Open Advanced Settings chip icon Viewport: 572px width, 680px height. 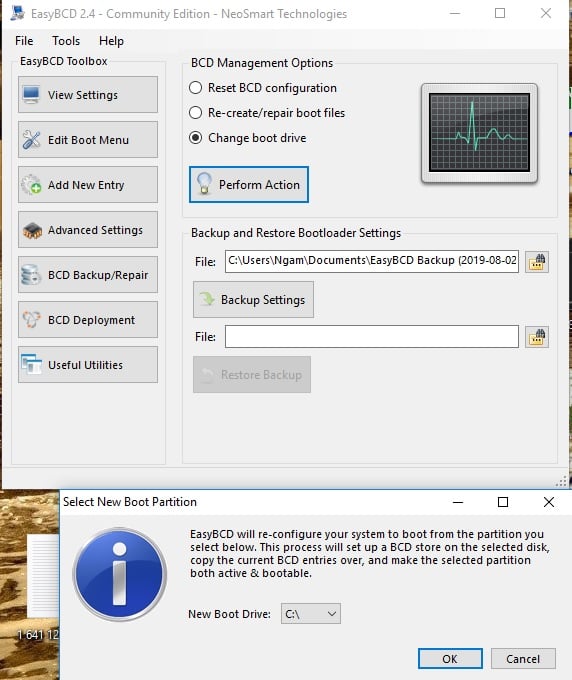tap(32, 230)
